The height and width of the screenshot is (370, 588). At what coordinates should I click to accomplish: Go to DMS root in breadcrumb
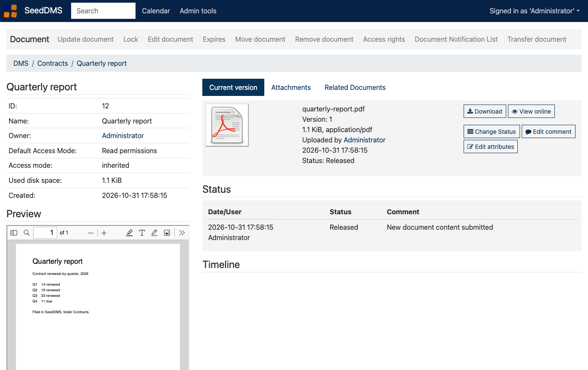[21, 63]
